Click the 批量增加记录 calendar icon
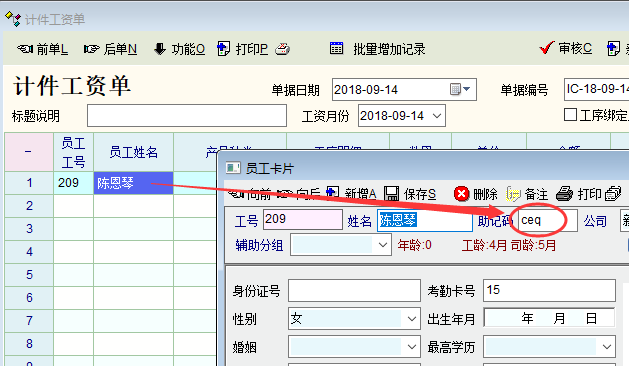Viewport: 629px width, 366px height. point(336,48)
